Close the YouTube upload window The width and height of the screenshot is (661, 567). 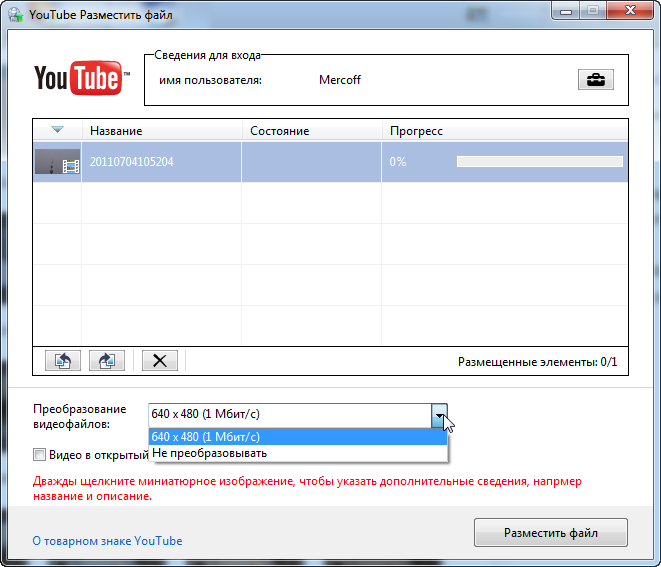coord(630,10)
